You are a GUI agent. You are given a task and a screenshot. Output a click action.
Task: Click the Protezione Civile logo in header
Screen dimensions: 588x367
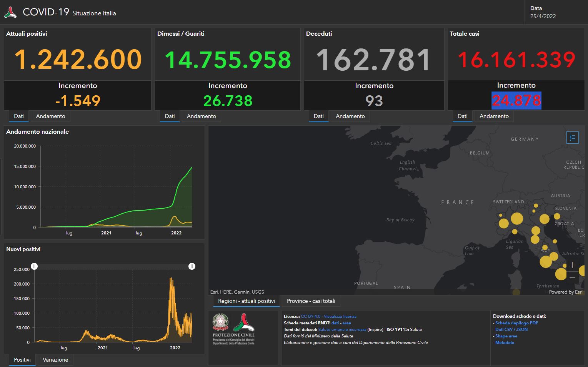pyautogui.click(x=10, y=12)
